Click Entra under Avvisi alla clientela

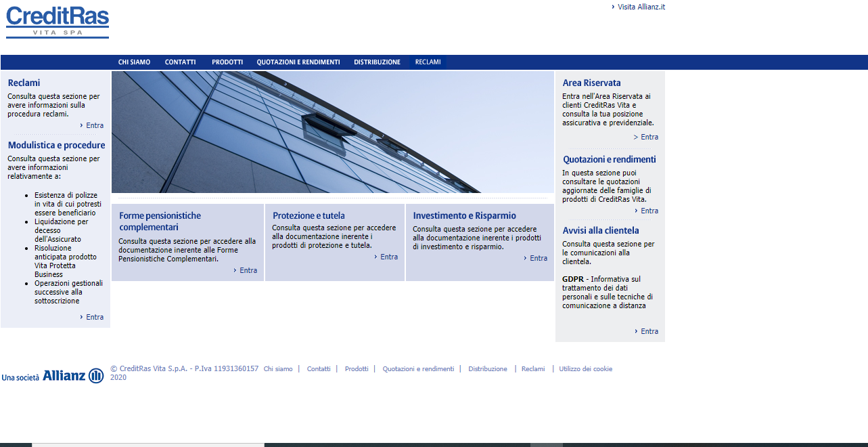649,331
